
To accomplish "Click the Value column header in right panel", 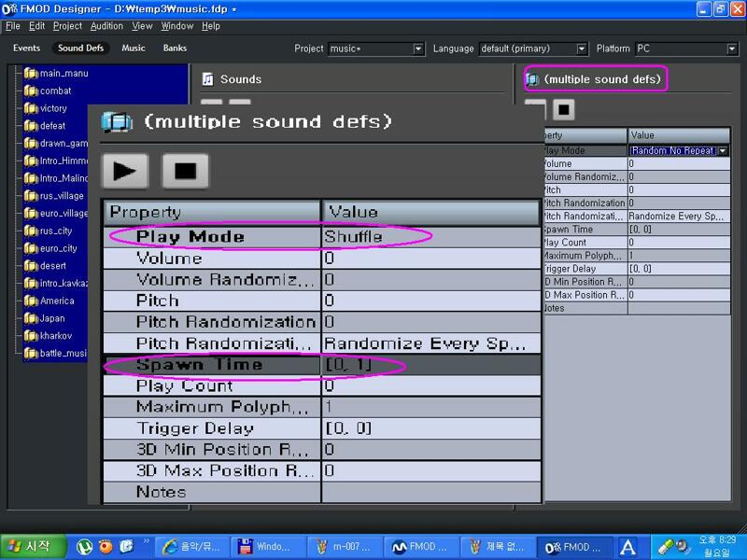I will click(x=679, y=135).
